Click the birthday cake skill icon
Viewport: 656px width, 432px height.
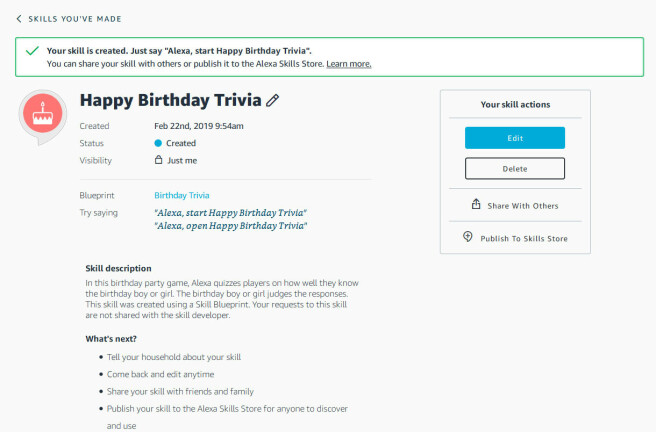coord(43,114)
